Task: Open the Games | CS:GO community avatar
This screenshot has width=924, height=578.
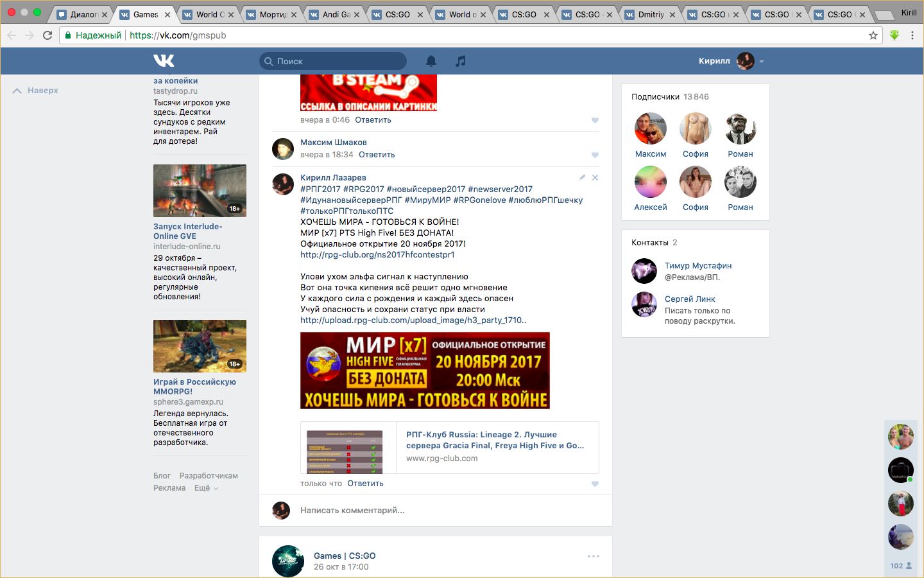Action: pyautogui.click(x=288, y=561)
